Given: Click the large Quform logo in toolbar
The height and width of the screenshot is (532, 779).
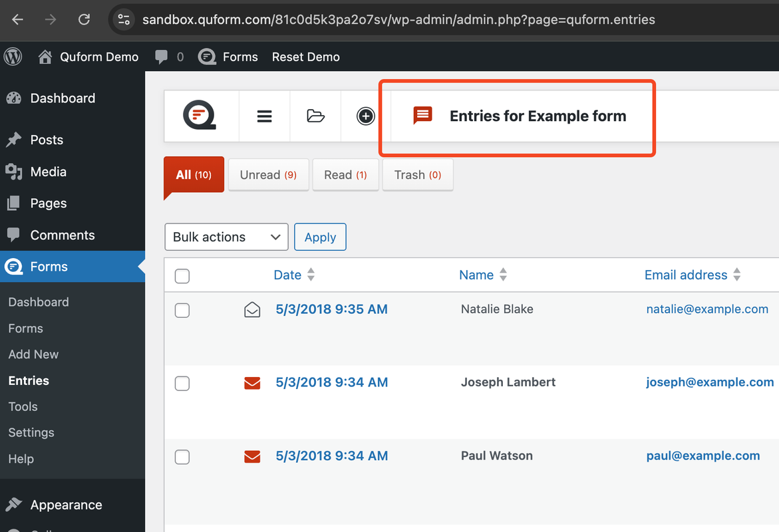Looking at the screenshot, I should (x=200, y=115).
